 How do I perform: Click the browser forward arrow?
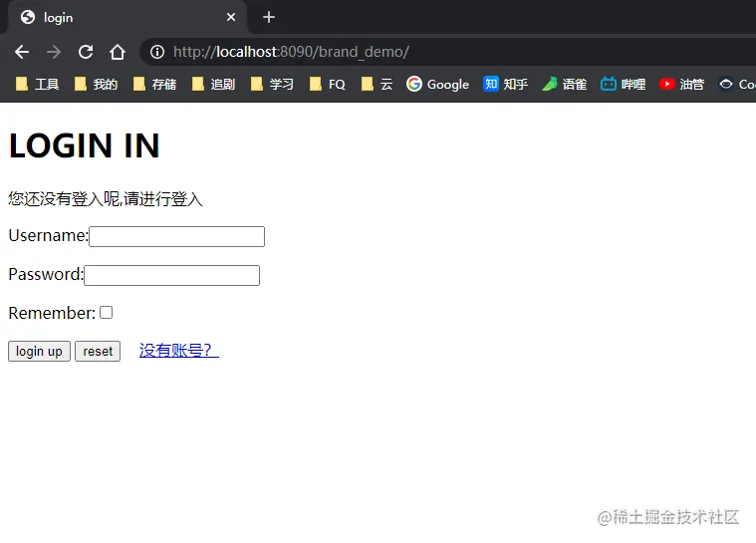(54, 52)
